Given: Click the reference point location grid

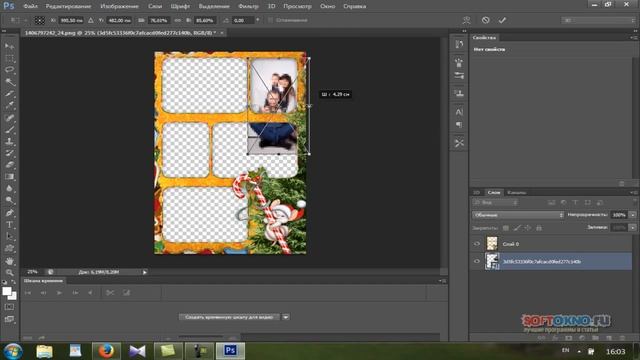Looking at the screenshot, I should pyautogui.click(x=40, y=20).
